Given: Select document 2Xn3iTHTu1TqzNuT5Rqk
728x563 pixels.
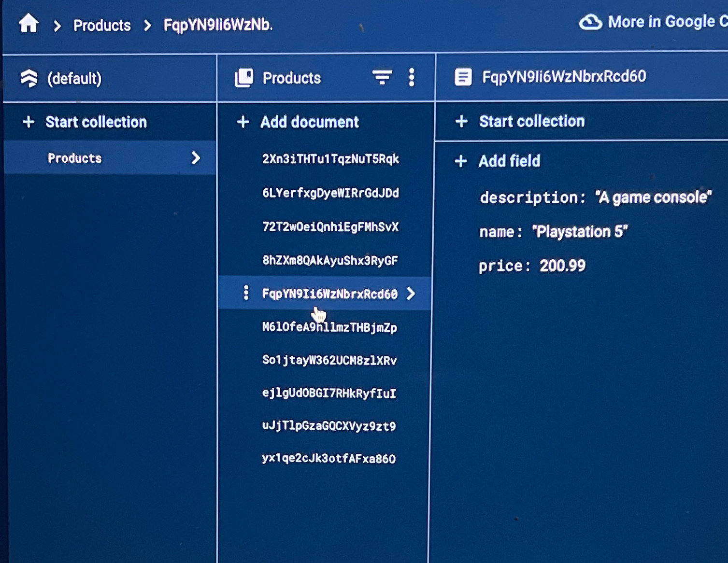Looking at the screenshot, I should tap(330, 159).
